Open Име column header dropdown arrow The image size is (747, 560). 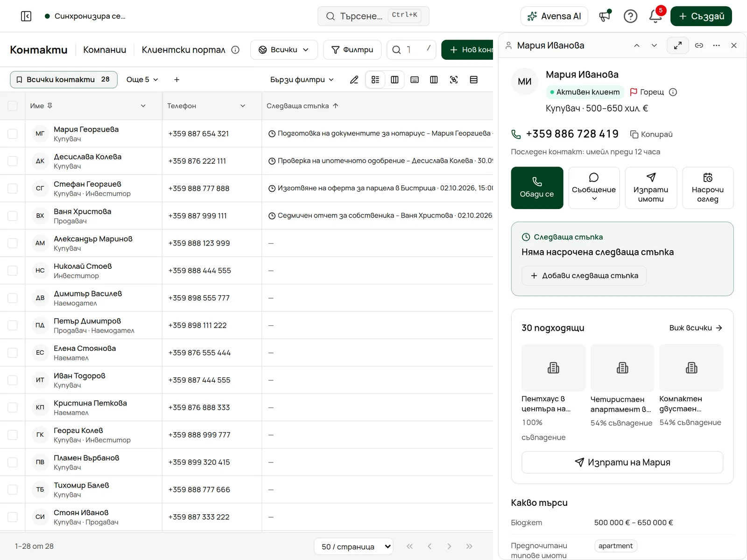coord(143,106)
